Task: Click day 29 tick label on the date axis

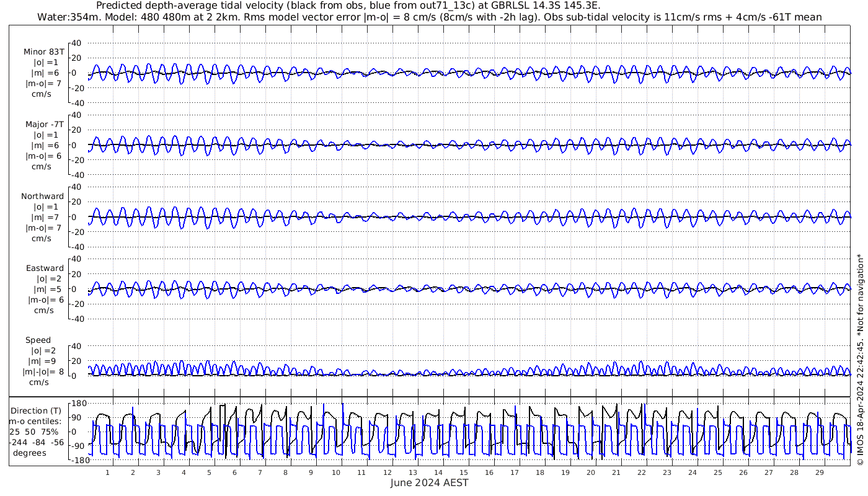Action: coord(819,472)
